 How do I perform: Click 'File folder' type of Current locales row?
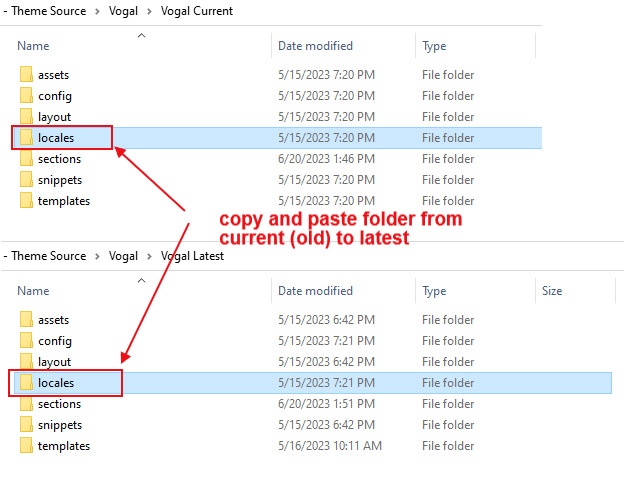tap(448, 138)
